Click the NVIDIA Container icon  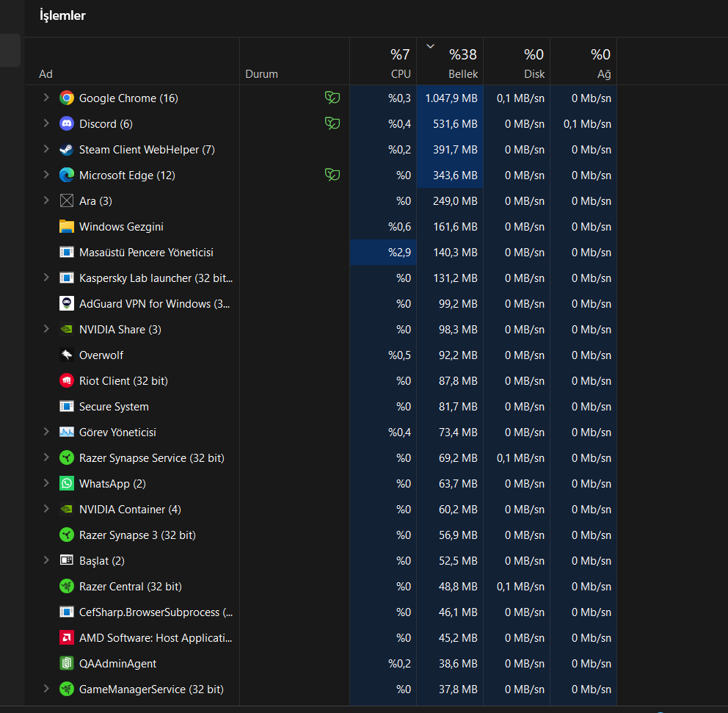pyautogui.click(x=67, y=509)
